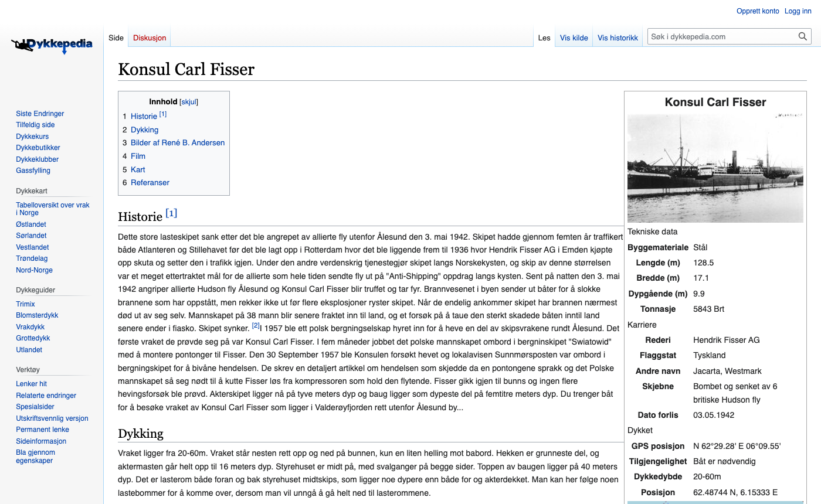This screenshot has width=821, height=504.
Task: Open the Permanent lenke link
Action: pos(42,430)
